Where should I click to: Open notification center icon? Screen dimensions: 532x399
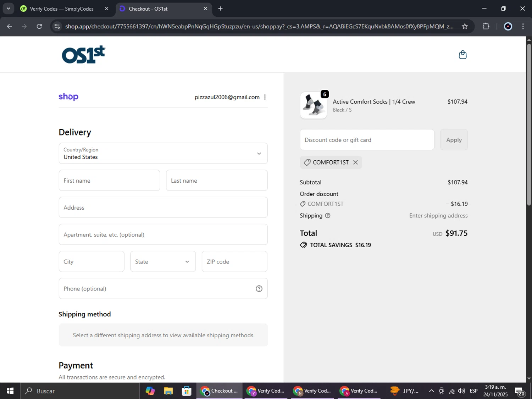point(520,391)
